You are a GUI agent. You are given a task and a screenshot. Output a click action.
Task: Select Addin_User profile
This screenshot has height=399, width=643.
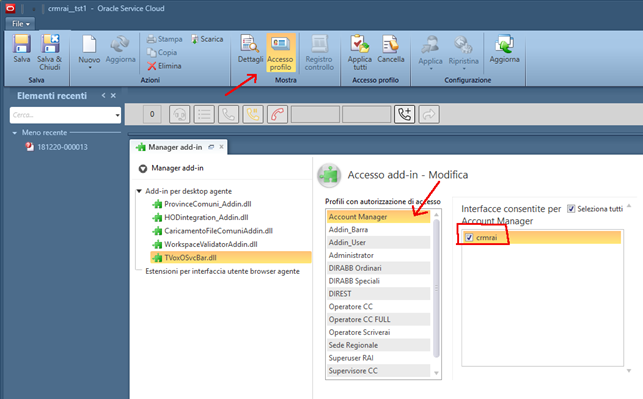coord(379,242)
